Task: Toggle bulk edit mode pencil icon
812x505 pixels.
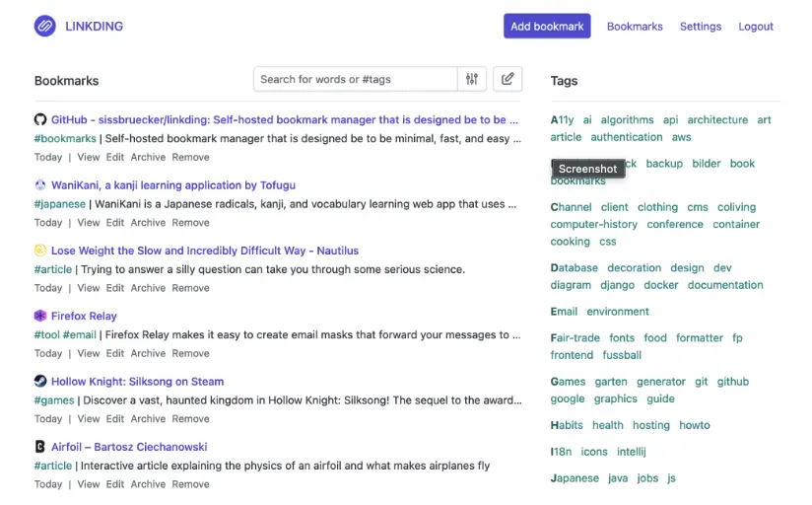Action: tap(507, 79)
